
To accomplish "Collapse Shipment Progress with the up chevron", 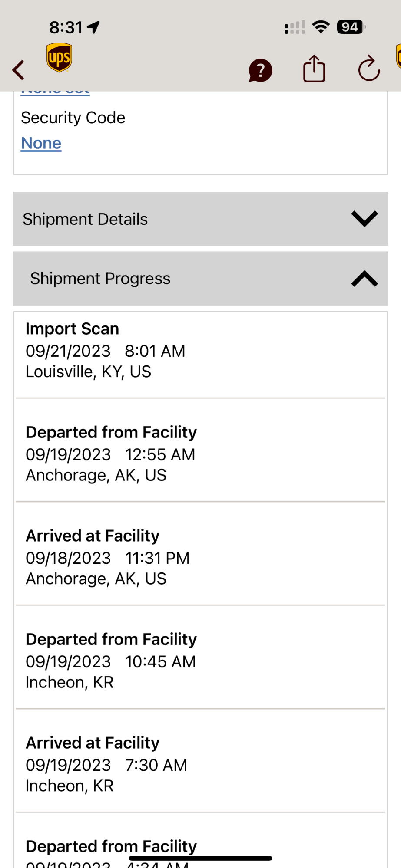I will pyautogui.click(x=364, y=279).
